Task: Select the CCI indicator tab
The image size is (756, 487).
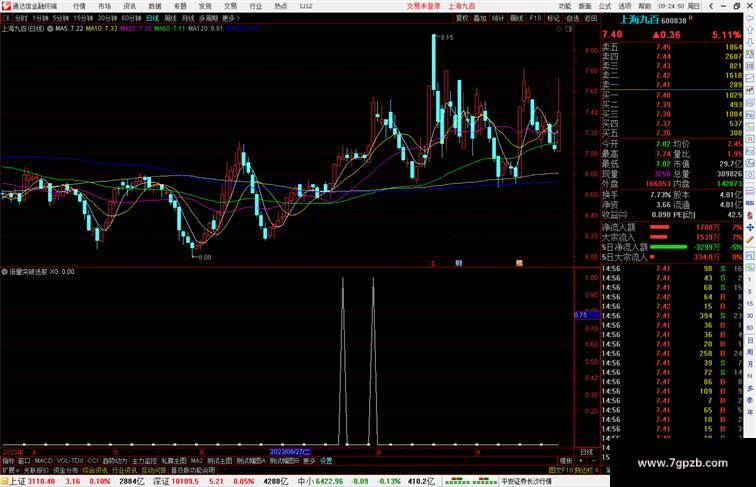Action: click(x=93, y=461)
